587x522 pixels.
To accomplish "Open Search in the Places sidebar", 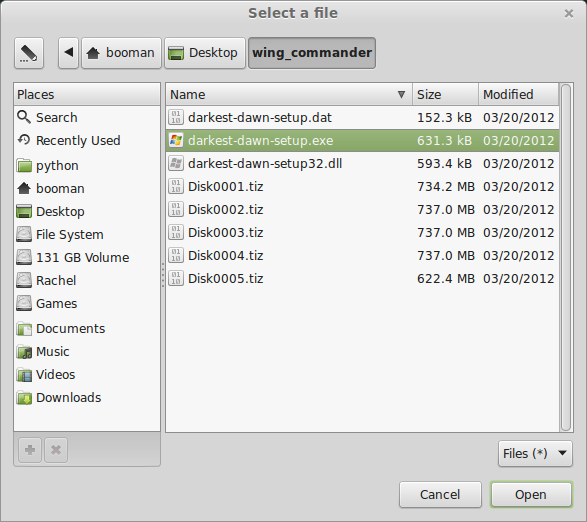I will [x=87, y=118].
